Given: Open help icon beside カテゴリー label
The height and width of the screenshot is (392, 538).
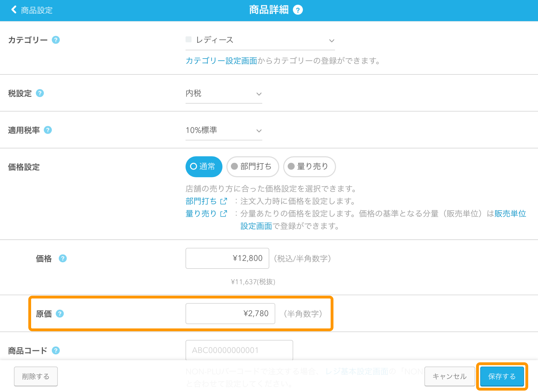Looking at the screenshot, I should click(56, 40).
